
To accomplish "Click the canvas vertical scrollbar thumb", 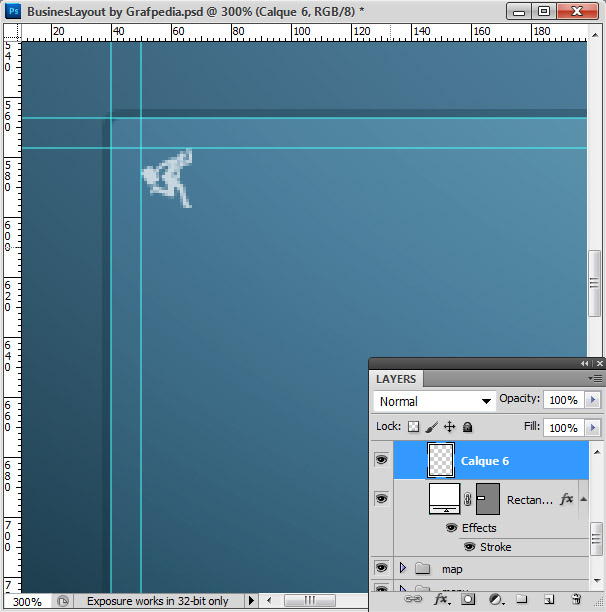I will tap(594, 283).
